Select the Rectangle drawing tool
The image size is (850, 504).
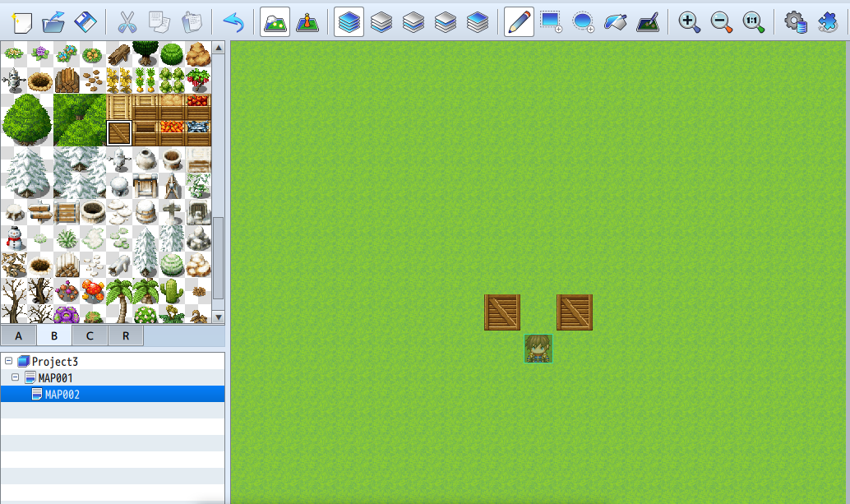(551, 22)
